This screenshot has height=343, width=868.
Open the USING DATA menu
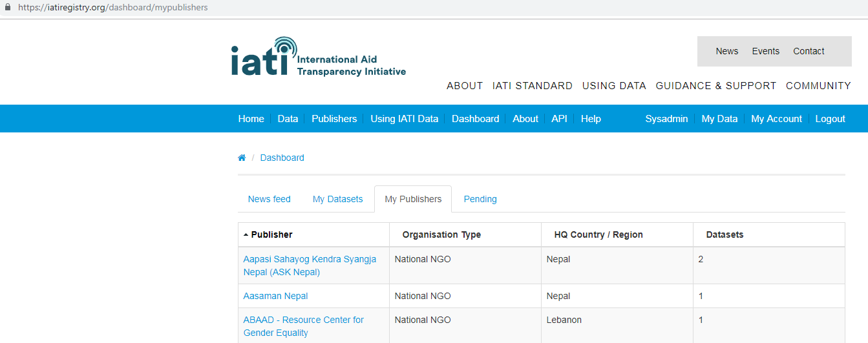point(614,86)
